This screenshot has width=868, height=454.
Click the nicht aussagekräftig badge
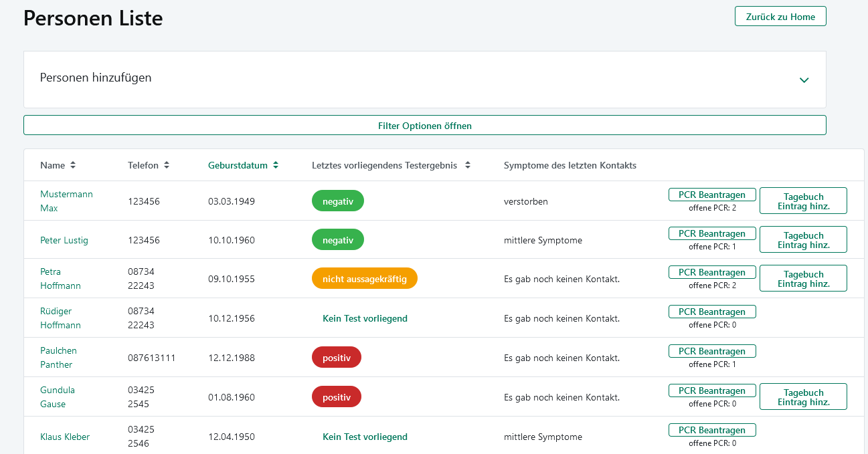364,279
